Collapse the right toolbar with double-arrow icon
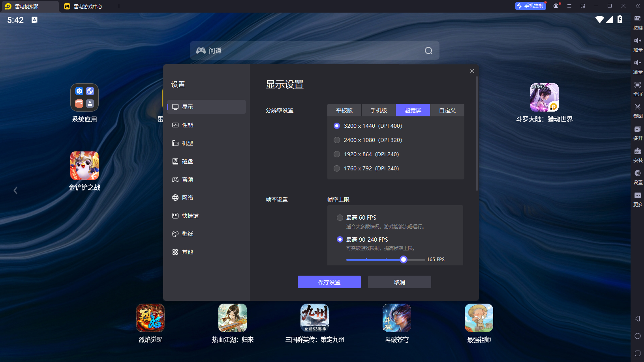This screenshot has width=644, height=362. pos(637,6)
